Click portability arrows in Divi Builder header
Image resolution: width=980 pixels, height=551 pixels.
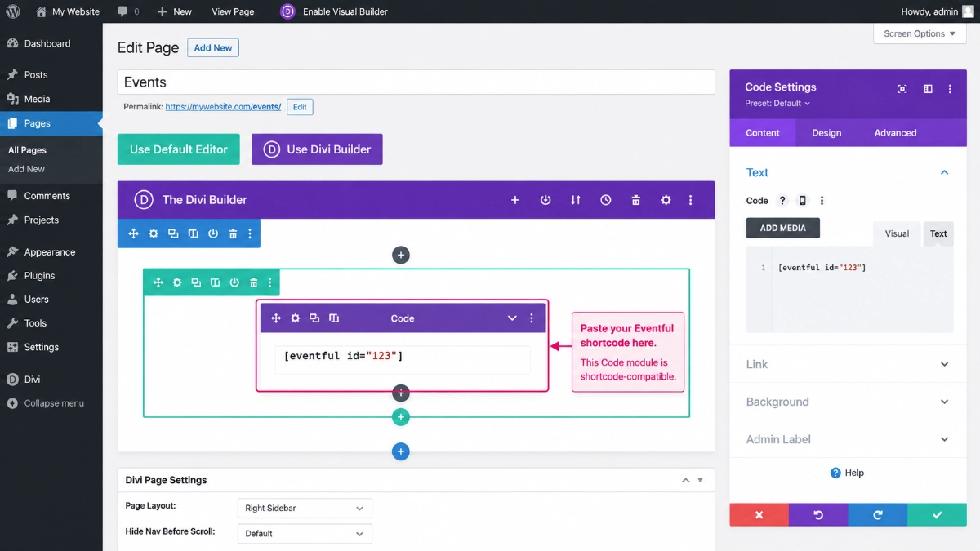[x=576, y=200]
